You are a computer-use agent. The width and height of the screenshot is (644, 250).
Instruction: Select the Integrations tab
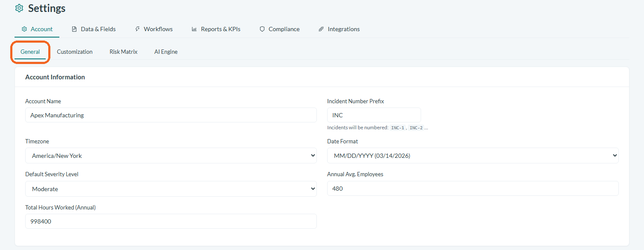339,29
